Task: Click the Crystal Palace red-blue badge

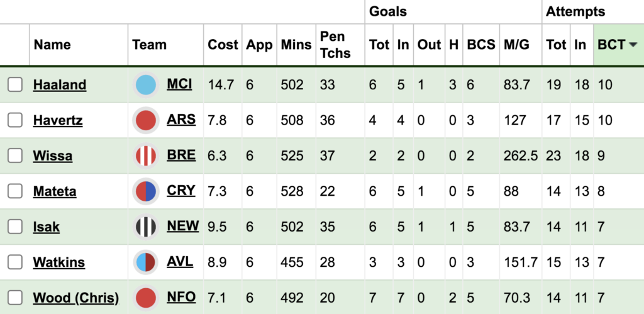Action: tap(146, 191)
